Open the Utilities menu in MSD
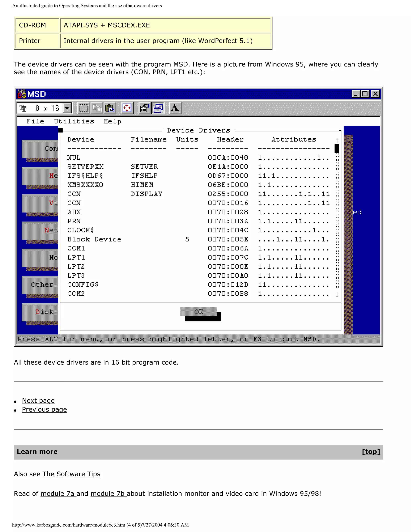 74,121
